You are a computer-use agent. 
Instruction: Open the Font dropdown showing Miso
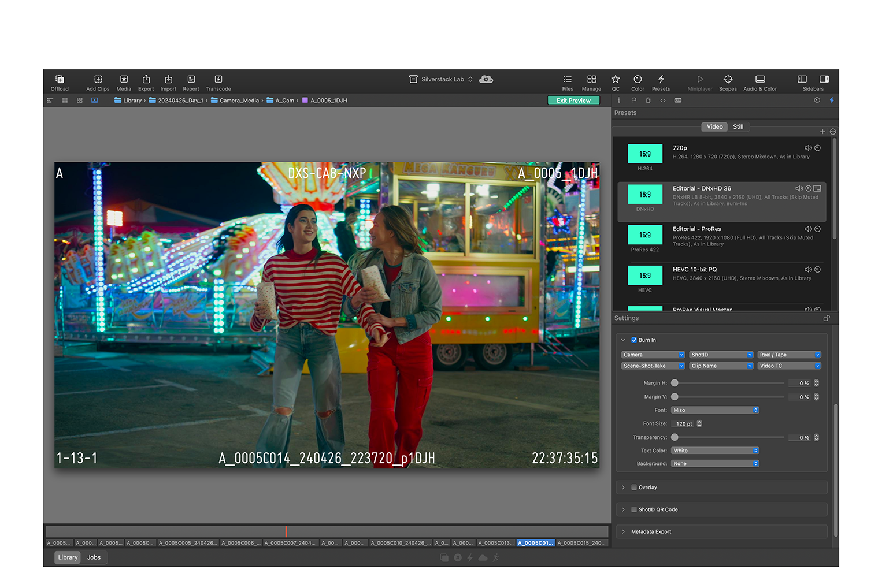(x=715, y=410)
